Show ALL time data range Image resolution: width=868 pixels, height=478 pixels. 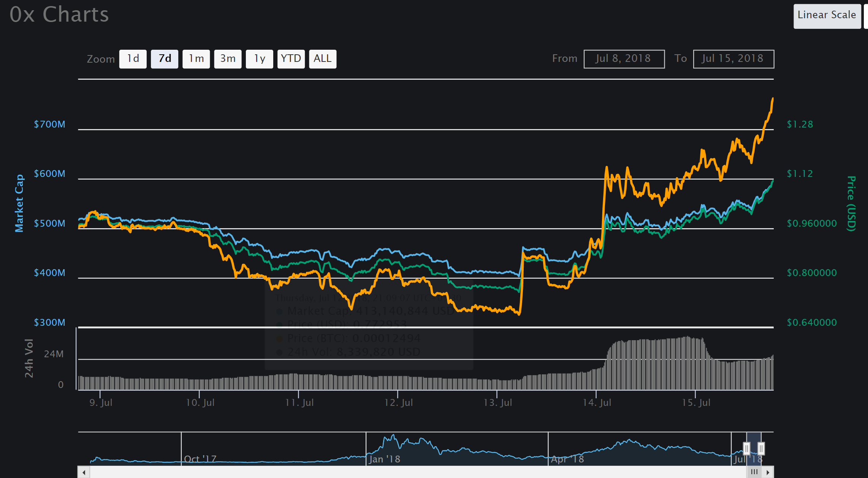(x=322, y=59)
